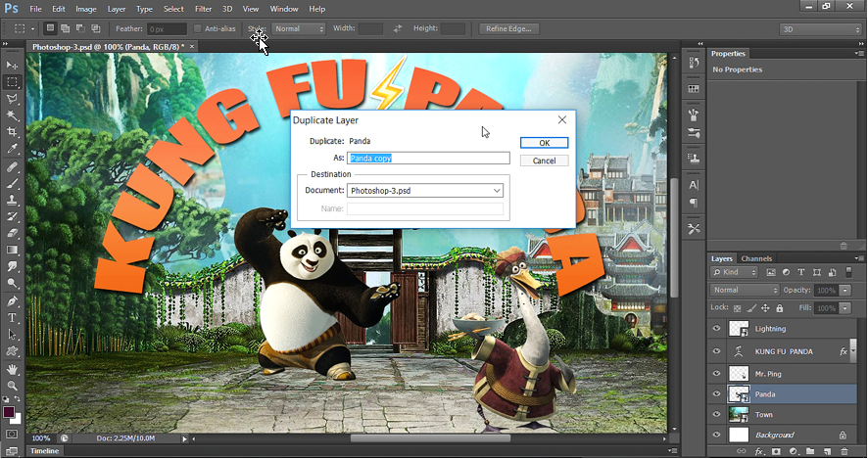Expand KUNG FU PANDA layer effects arrow
The image size is (868, 459).
tap(852, 351)
